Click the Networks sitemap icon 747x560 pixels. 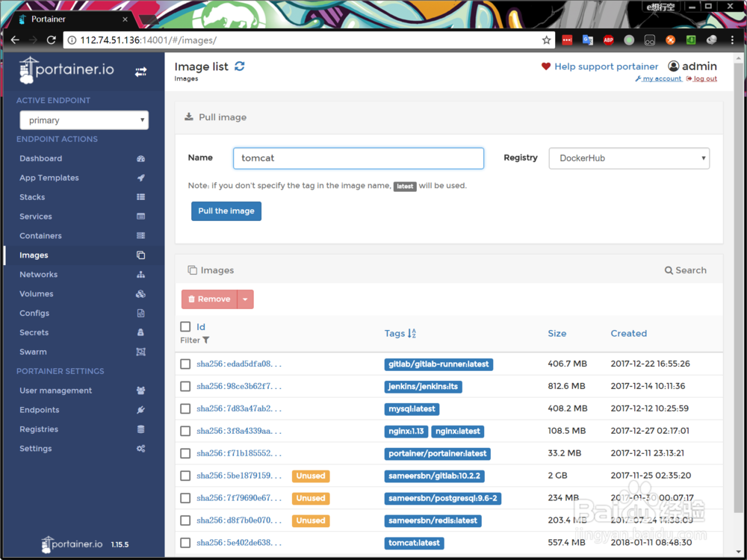(x=140, y=275)
